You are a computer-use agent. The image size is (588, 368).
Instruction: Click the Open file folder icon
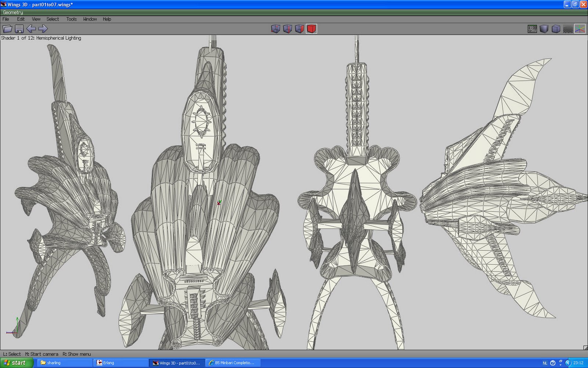(7, 29)
